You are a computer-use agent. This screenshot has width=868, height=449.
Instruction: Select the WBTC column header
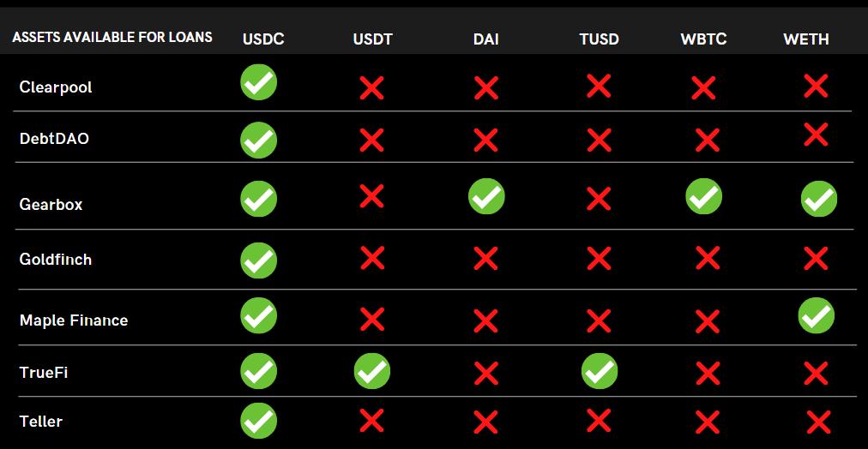(703, 39)
